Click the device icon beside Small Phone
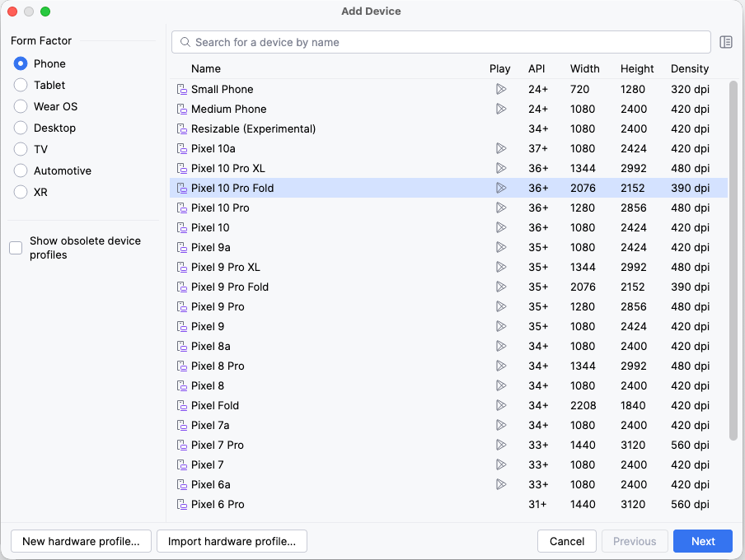Viewport: 745px width, 560px height. (182, 89)
